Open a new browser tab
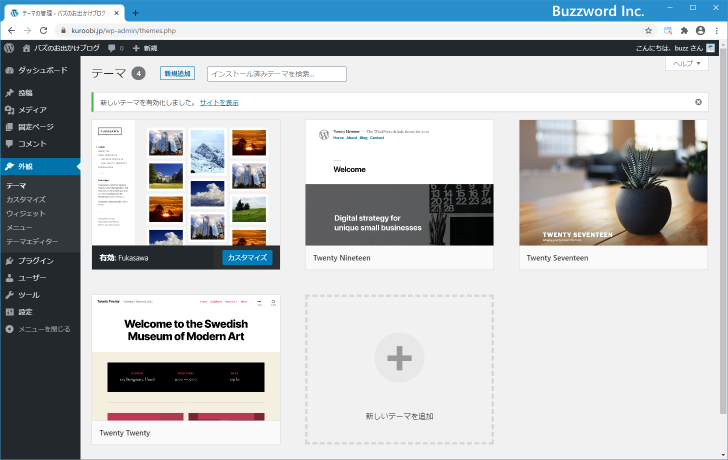 136,13
